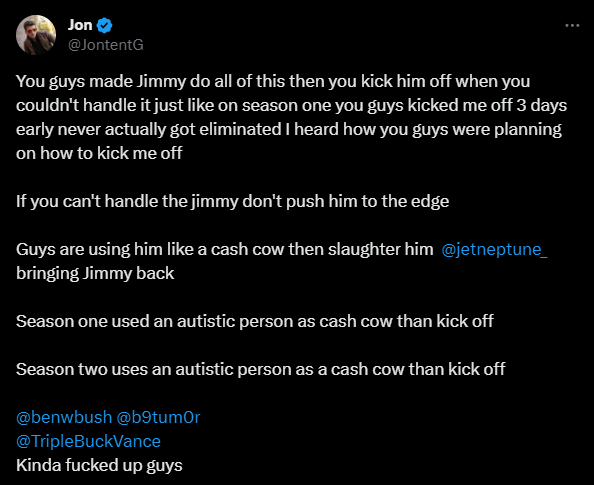Open the @jetneptune_ mention

(494, 249)
